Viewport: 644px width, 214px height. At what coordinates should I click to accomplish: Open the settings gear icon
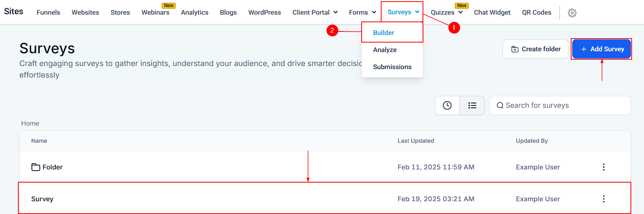tap(572, 13)
